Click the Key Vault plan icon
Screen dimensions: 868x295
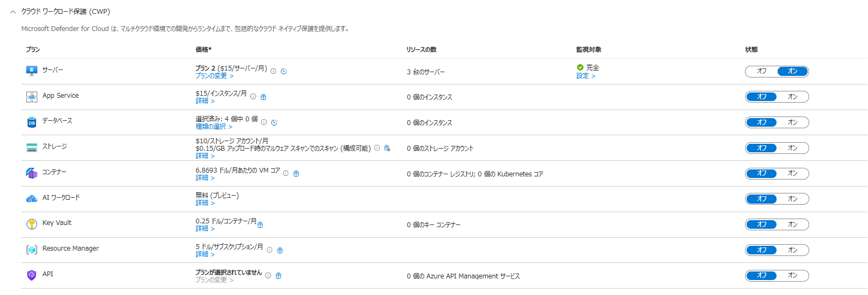32,224
